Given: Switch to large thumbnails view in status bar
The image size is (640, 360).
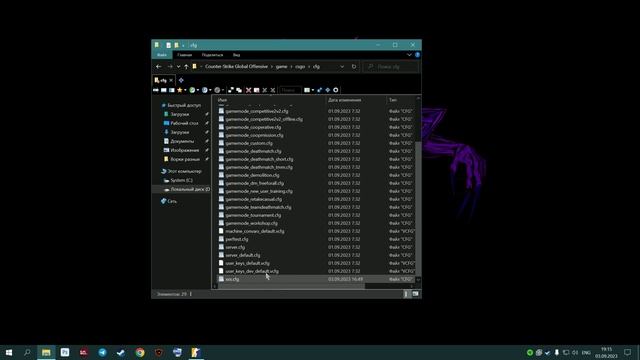Looking at the screenshot, I should (x=415, y=294).
